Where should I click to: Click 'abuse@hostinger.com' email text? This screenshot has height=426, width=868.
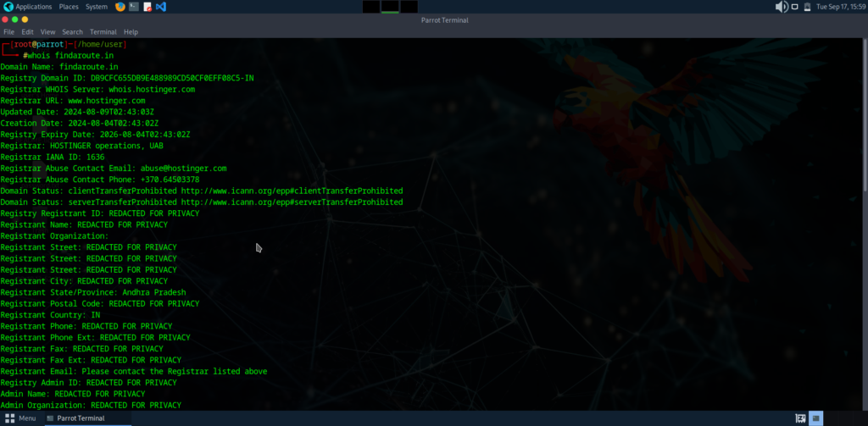coord(184,169)
